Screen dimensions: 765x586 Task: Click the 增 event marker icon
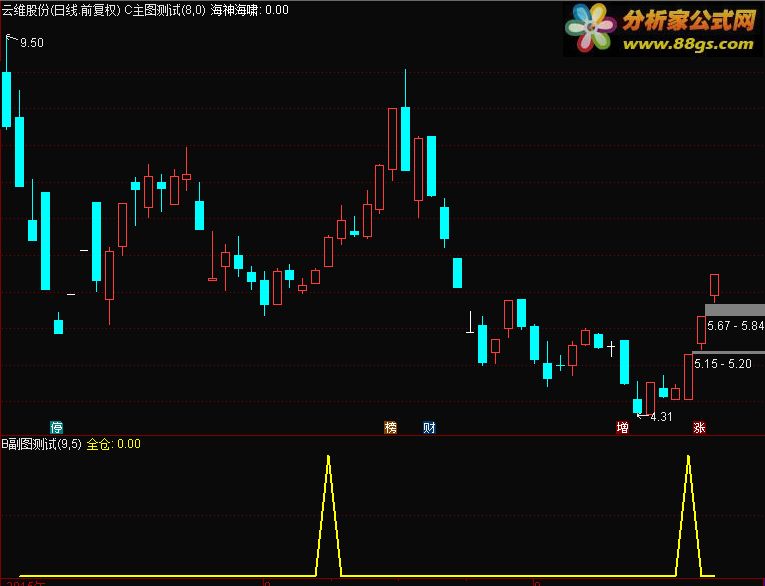623,428
